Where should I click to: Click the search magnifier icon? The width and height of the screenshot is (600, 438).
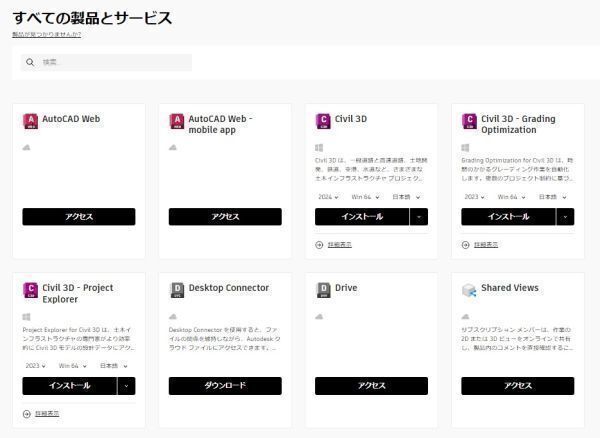coord(30,62)
